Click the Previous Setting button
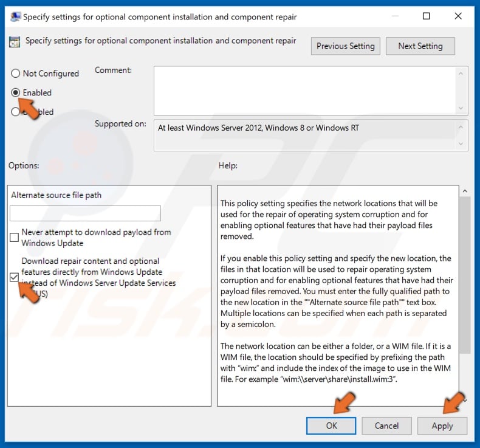Screen dimensions: 480x448 point(346,46)
